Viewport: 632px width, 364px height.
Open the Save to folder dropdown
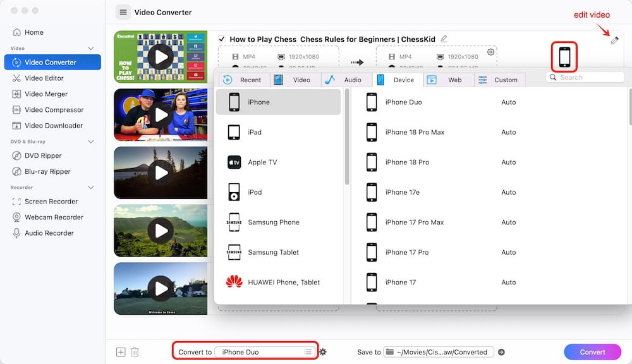coord(439,352)
